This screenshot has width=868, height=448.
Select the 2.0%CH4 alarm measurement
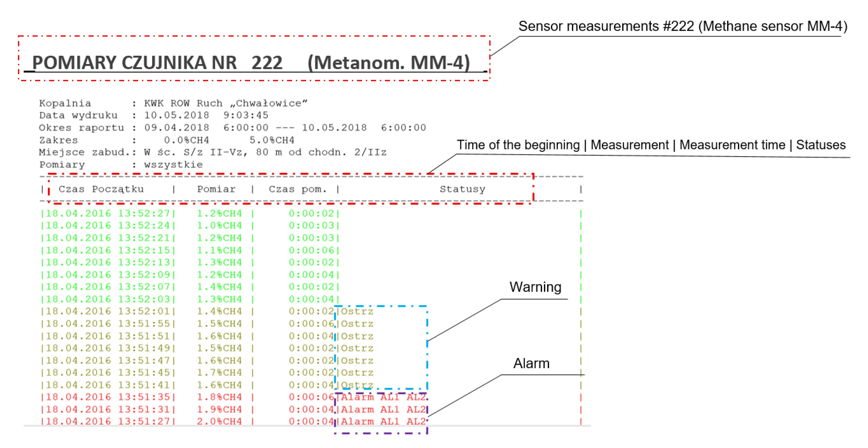219,421
